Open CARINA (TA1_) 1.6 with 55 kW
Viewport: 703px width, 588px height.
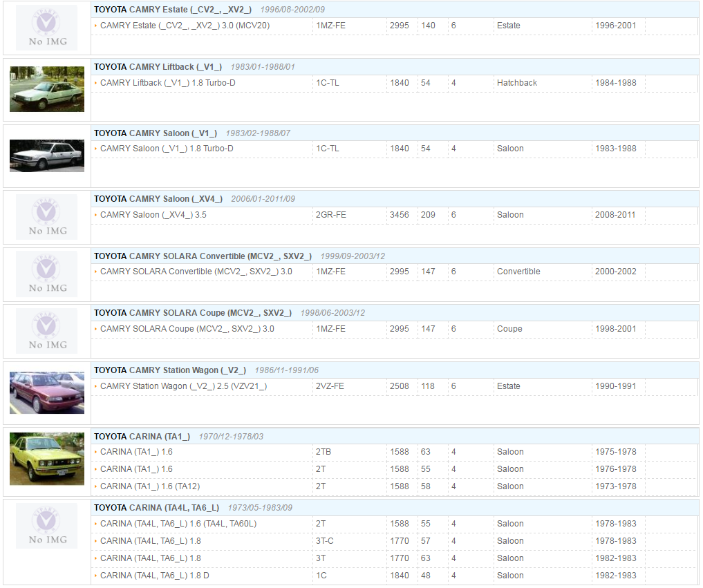[x=136, y=468]
